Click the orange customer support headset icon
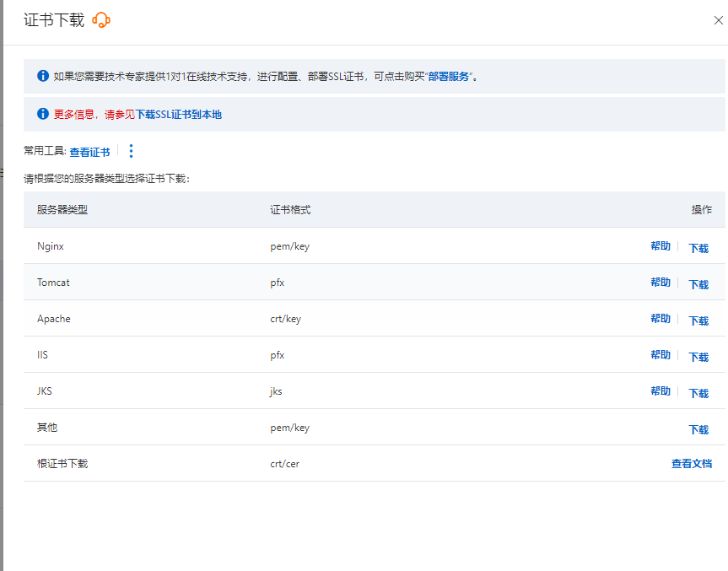Viewport: 728px width, 571px height. (x=101, y=20)
